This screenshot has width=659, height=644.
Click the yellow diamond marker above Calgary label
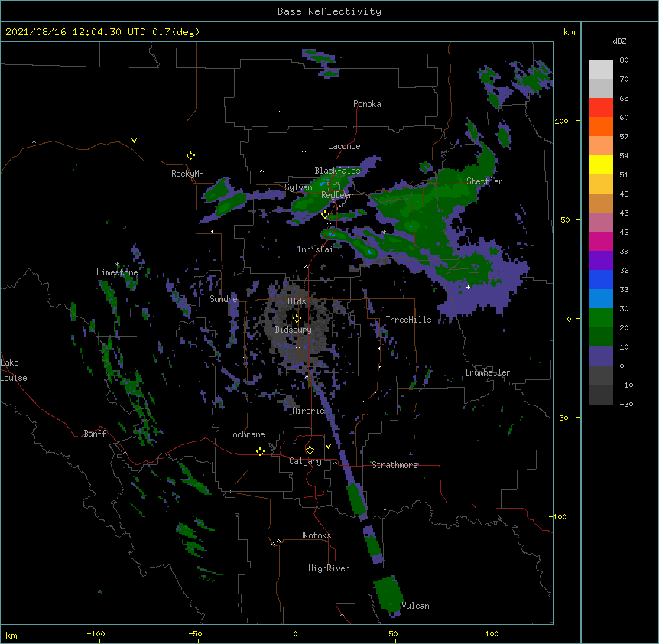point(310,450)
